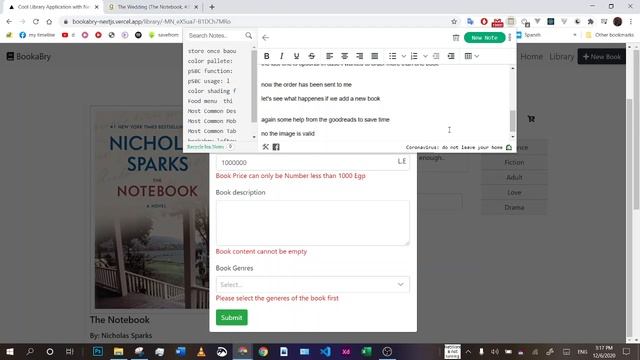The image size is (640, 360).
Task: Open the 'Most Common Des' note
Action: (x=212, y=111)
